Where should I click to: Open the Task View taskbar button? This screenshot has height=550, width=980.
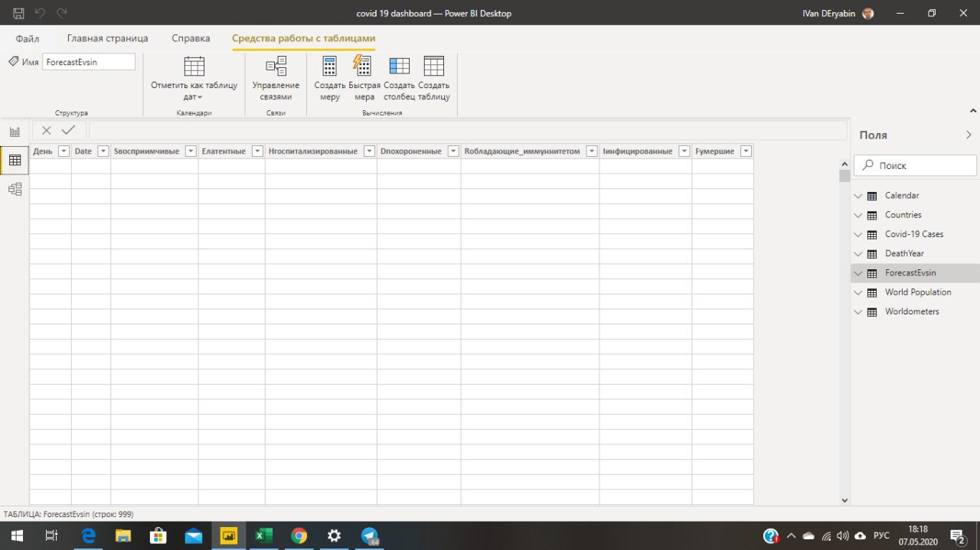(x=51, y=535)
